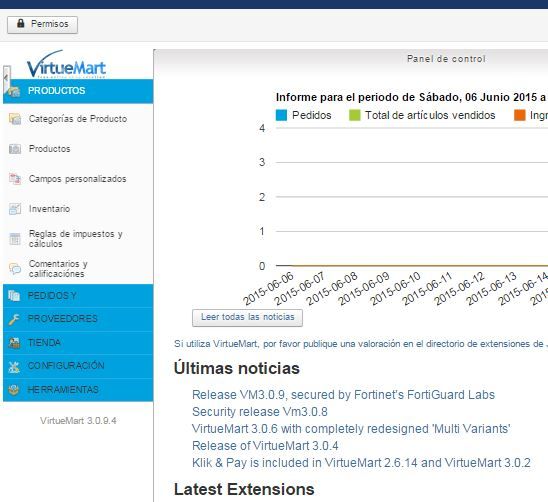Screen dimensions: 548x502
Task: Toggle the orange Ingresos legend swatch
Action: [x=520, y=115]
